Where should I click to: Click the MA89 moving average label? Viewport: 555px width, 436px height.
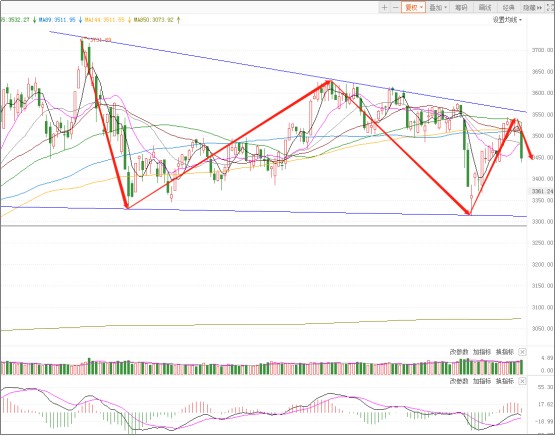pyautogui.click(x=57, y=20)
